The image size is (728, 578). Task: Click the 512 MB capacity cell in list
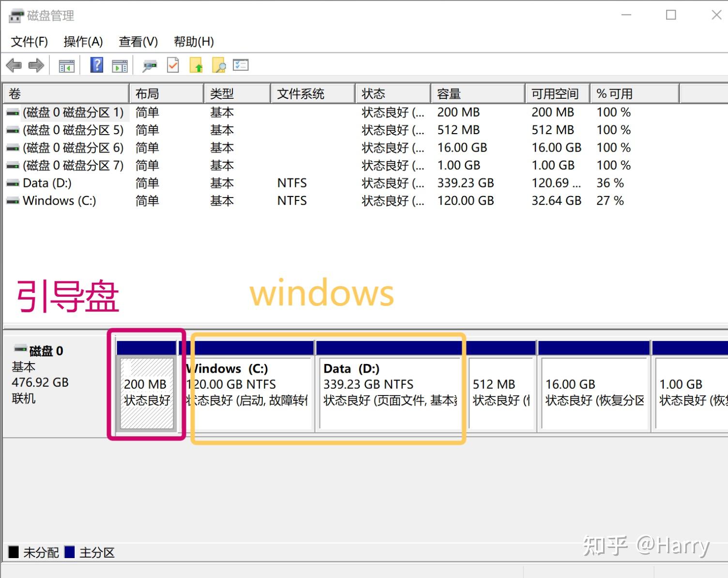458,130
